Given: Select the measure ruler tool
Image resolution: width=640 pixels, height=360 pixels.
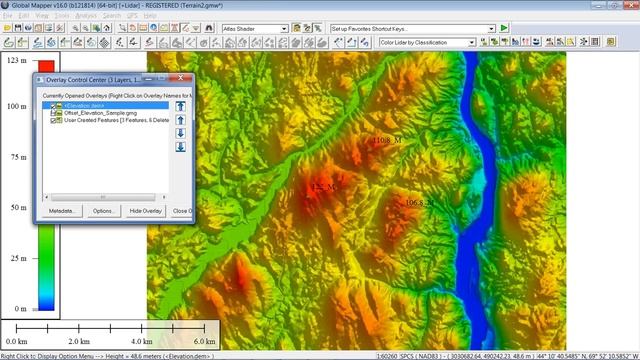Looking at the screenshot, I should pyautogui.click(x=143, y=28).
